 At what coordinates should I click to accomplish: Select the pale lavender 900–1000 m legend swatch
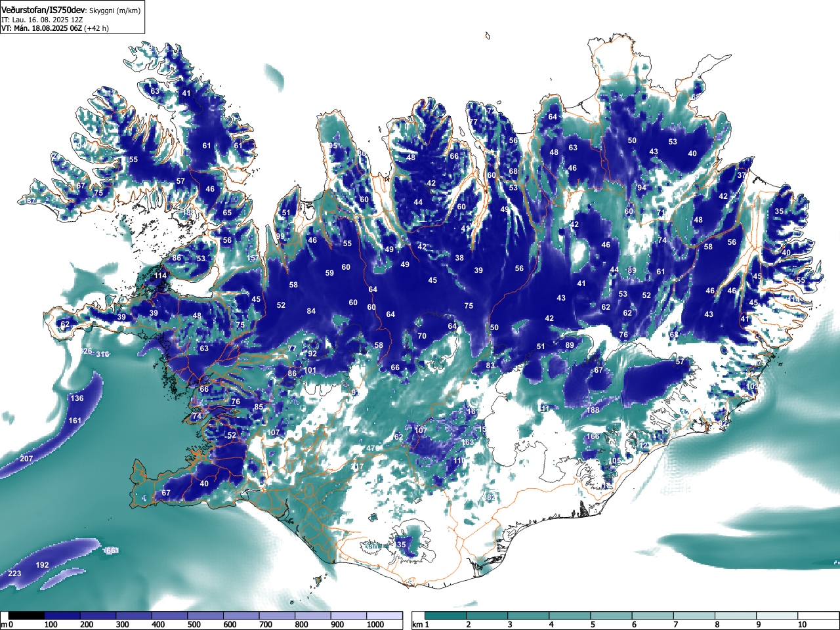(348, 616)
